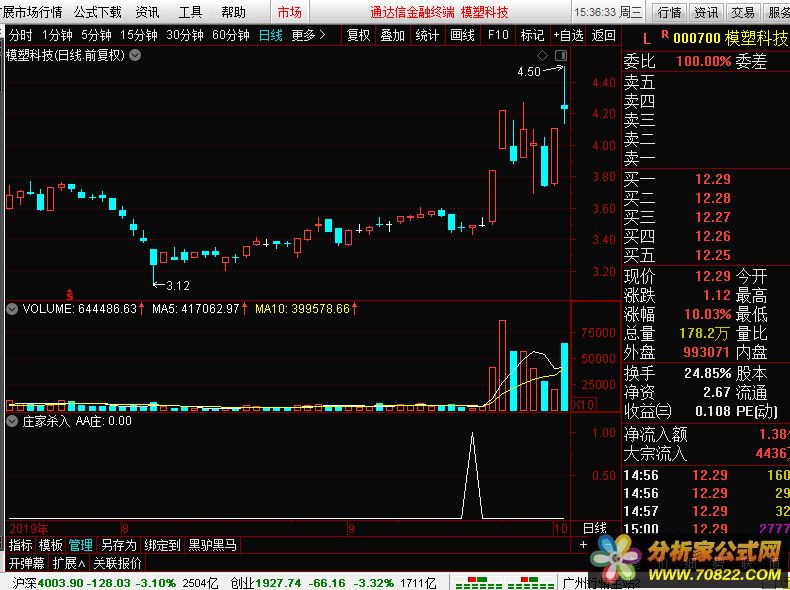This screenshot has height=590, width=790.
Task: Click the 3.12 low price marker
Action: click(x=178, y=286)
